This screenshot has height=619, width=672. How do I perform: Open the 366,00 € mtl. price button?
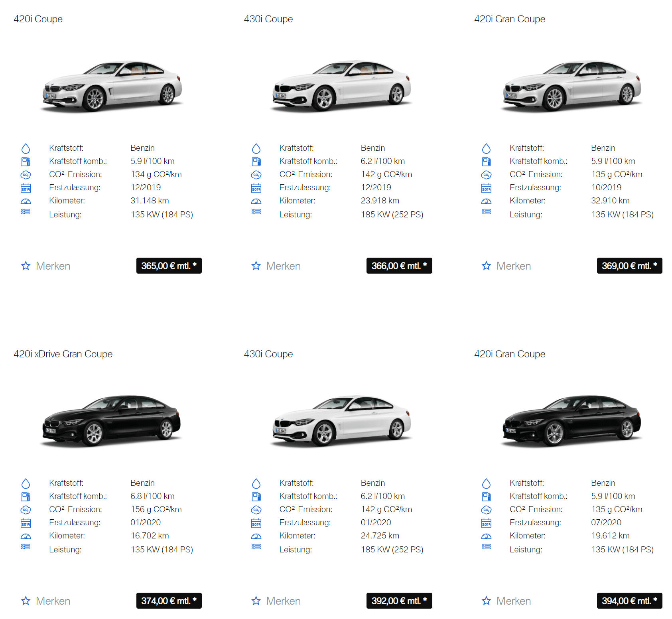coord(399,266)
